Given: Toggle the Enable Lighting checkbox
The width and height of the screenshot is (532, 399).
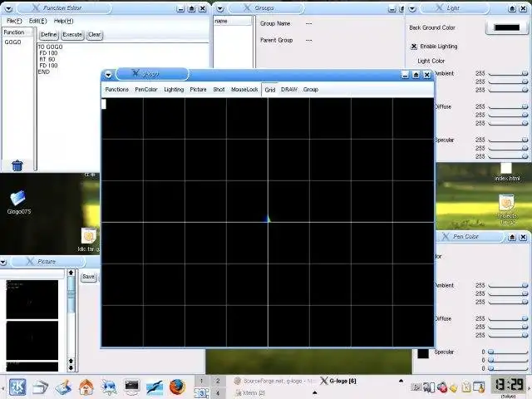Looking at the screenshot, I should click(x=414, y=47).
